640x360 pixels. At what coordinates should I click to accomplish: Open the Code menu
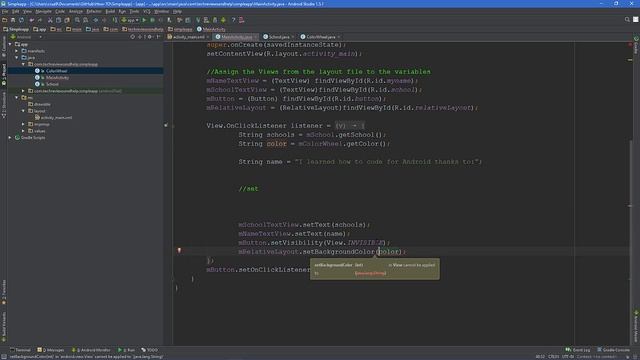(x=60, y=11)
